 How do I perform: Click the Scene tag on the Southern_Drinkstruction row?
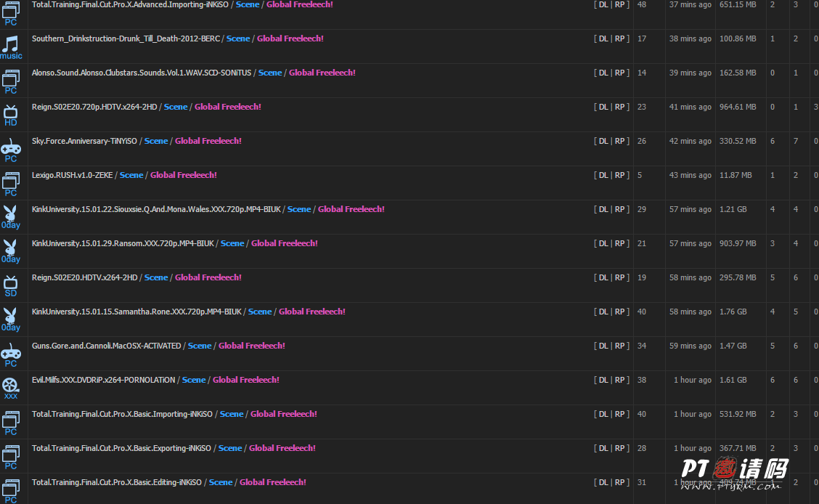[238, 38]
